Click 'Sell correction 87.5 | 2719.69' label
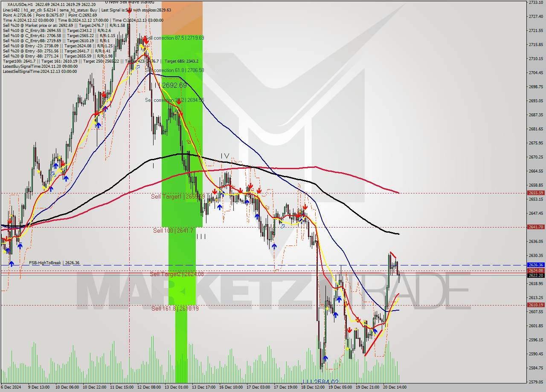Image resolution: width=546 pixels, height=392 pixels. (174, 38)
